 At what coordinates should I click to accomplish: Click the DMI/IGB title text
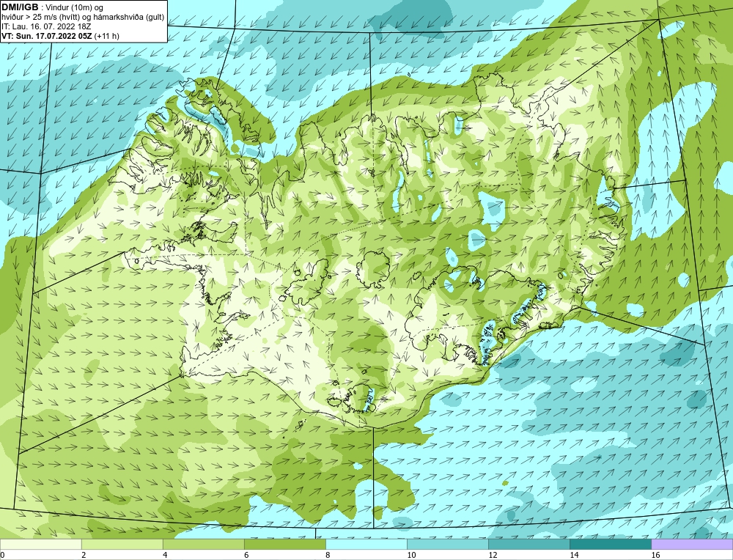(20, 7)
